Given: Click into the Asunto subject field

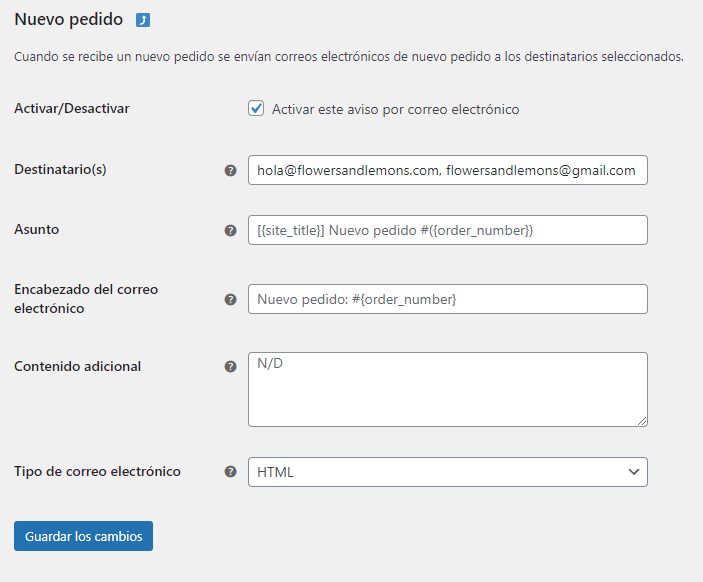Looking at the screenshot, I should coord(447,230).
